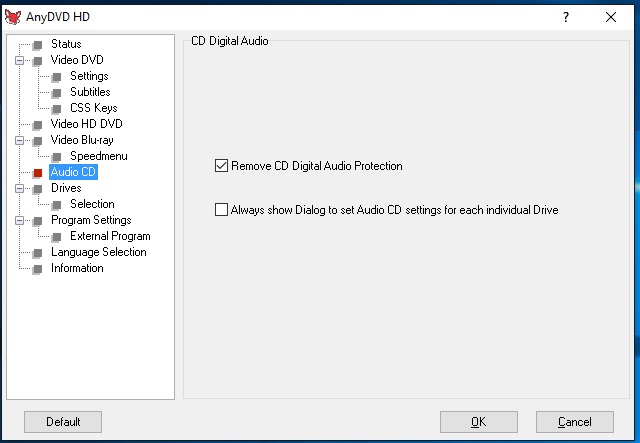Enable Always show Dialog for each Drive
Screen dimensions: 640x443
(222, 210)
